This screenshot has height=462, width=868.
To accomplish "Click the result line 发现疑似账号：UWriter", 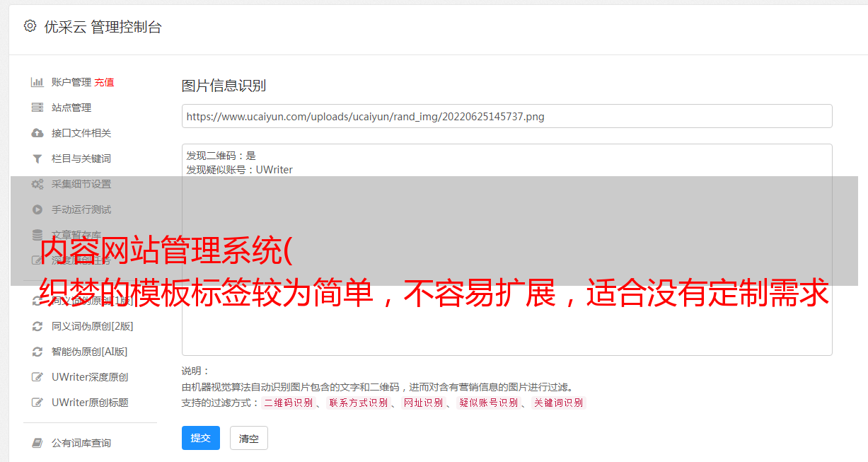I will [240, 170].
